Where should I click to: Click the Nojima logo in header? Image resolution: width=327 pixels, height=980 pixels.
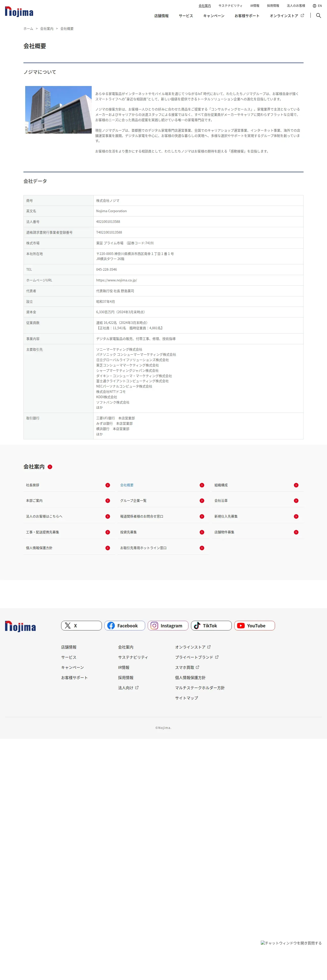(19, 12)
